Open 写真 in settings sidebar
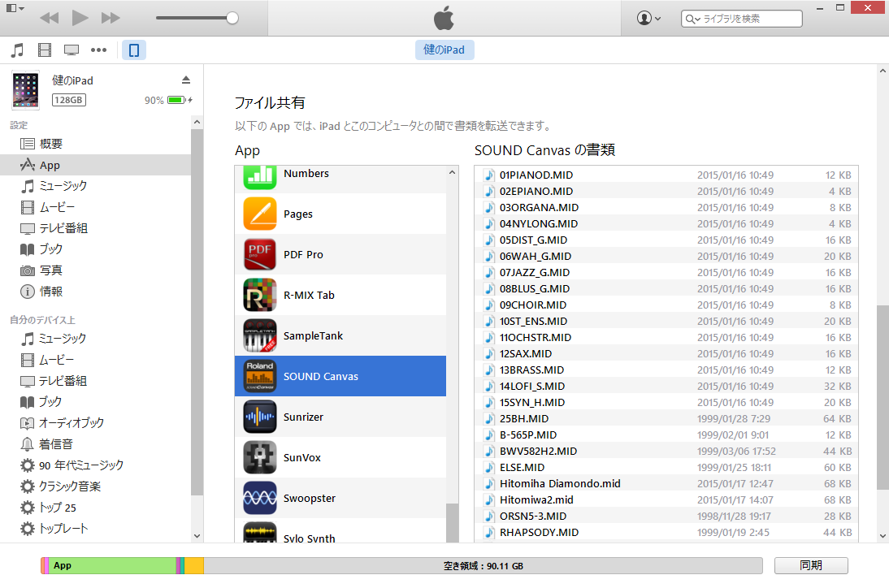Image resolution: width=889 pixels, height=588 pixels. click(95, 270)
